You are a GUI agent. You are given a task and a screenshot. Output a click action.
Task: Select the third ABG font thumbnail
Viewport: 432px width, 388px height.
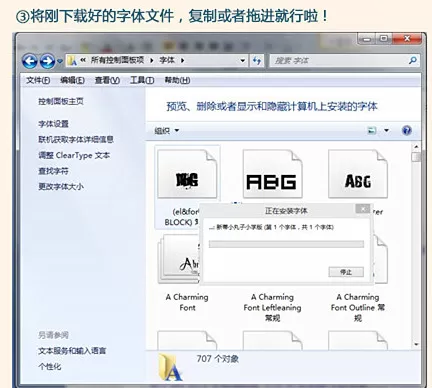point(358,174)
